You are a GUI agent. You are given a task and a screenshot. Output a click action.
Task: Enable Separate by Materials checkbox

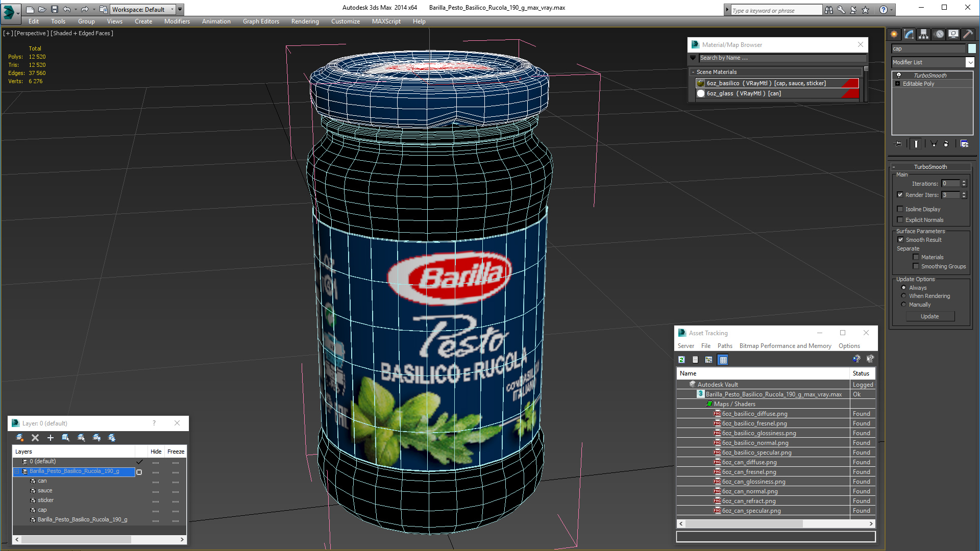pos(916,257)
